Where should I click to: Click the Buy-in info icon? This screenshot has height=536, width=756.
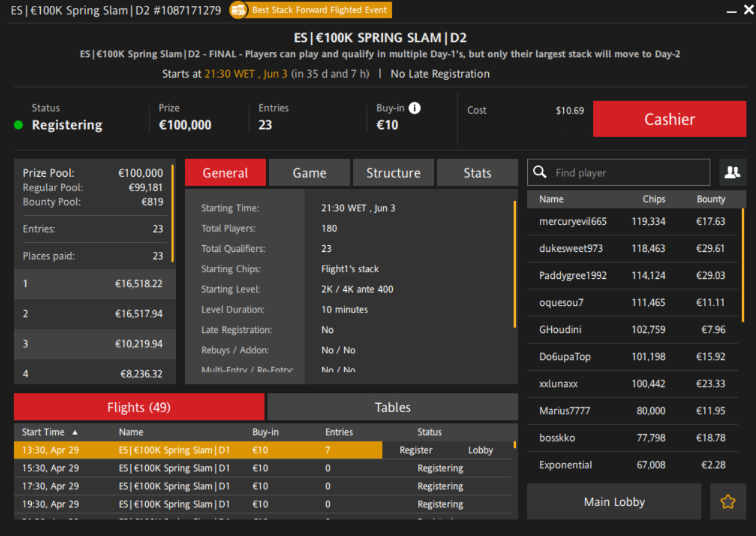[414, 108]
